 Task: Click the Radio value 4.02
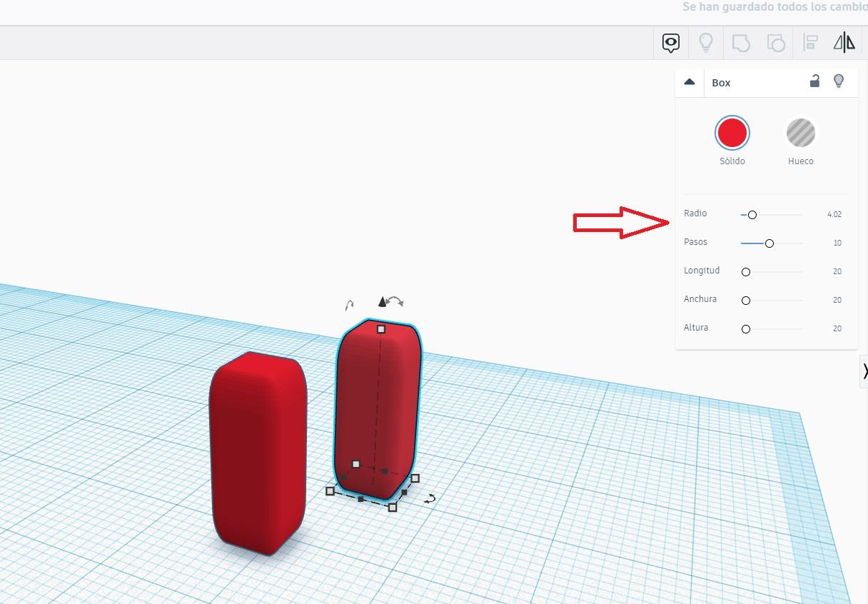(x=834, y=214)
